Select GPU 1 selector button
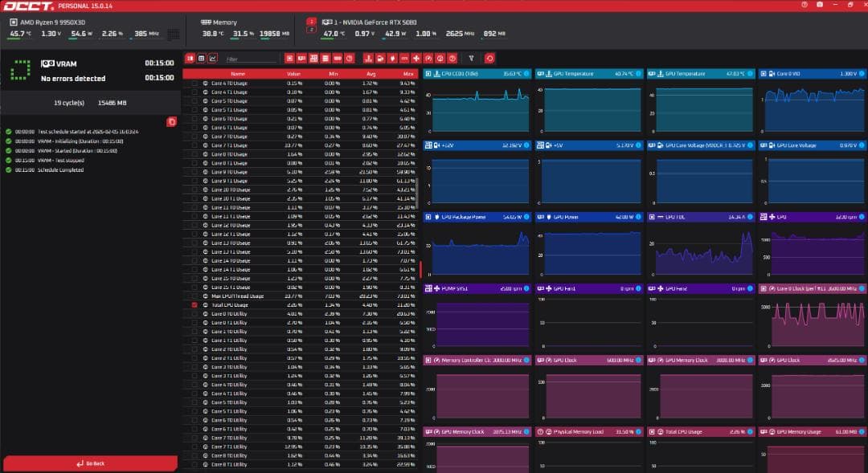 311,20
